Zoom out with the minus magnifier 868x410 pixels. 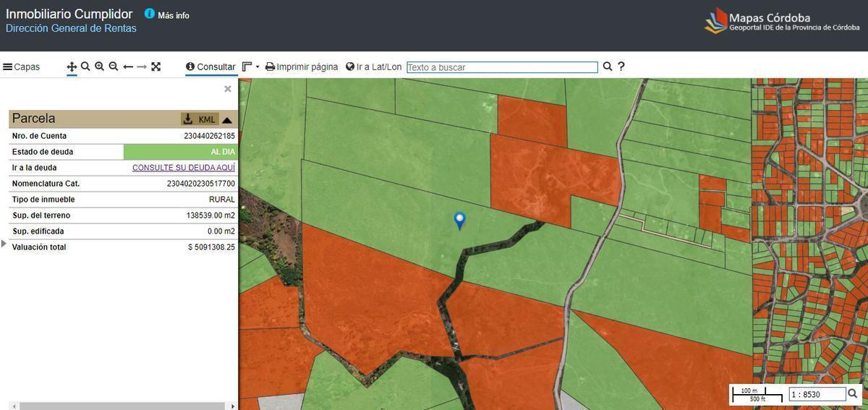(114, 67)
